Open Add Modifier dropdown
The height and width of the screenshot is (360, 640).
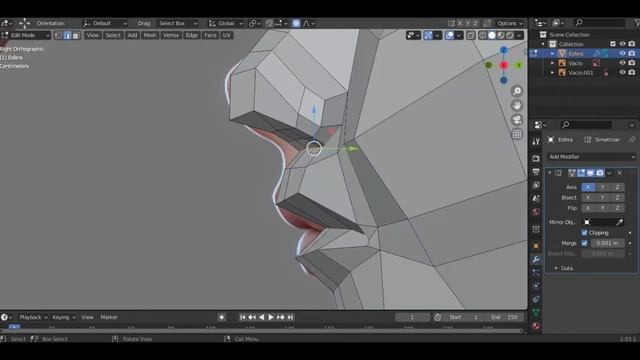tap(591, 157)
